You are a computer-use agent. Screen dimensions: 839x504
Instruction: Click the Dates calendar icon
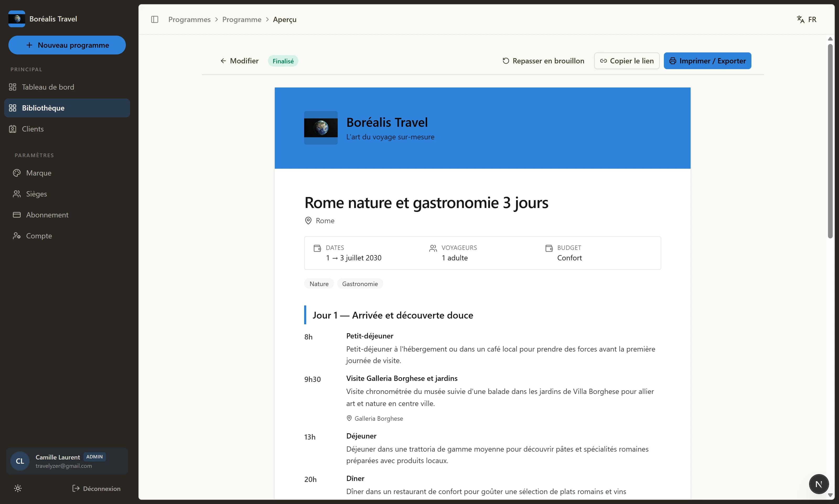click(318, 248)
